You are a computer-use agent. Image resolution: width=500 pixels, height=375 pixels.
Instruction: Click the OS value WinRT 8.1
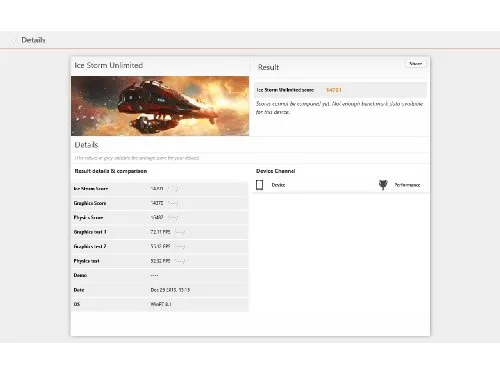click(x=161, y=304)
